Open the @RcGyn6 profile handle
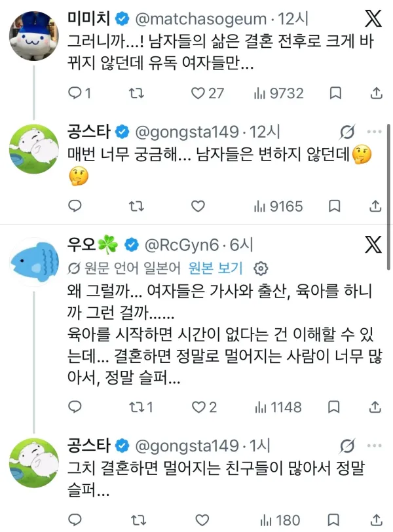This screenshot has height=532, width=393. point(181,245)
